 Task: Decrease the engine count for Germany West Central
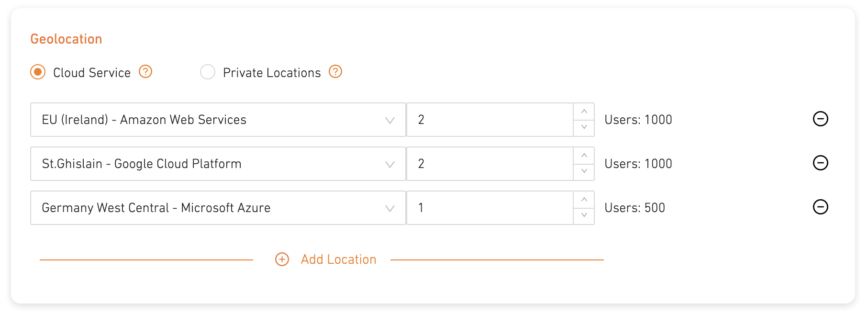(x=584, y=215)
